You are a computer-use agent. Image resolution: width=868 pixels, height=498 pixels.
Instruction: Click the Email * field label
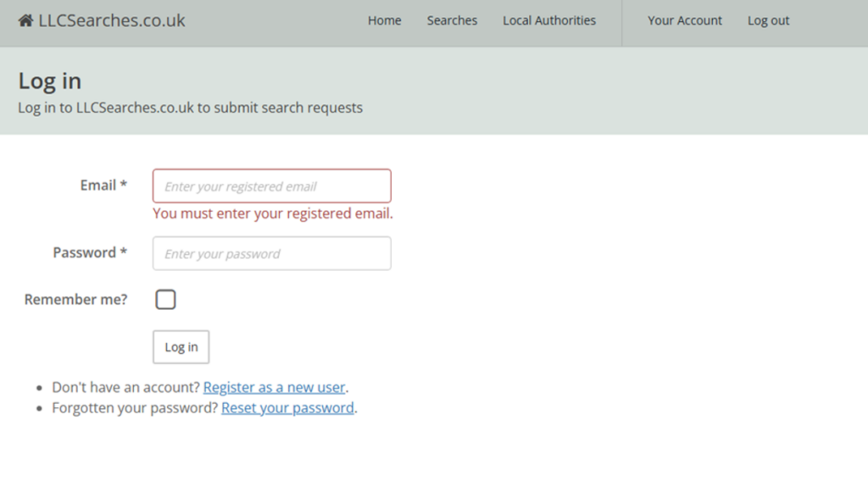(103, 185)
